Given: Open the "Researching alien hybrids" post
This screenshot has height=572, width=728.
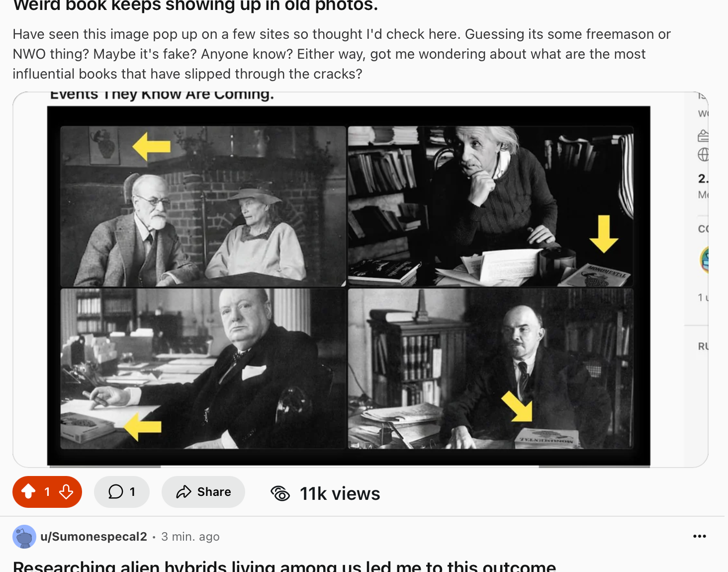Looking at the screenshot, I should click(284, 566).
